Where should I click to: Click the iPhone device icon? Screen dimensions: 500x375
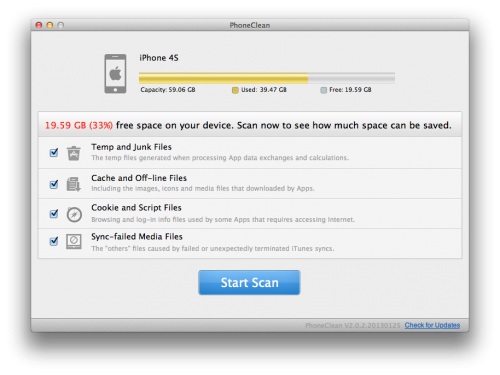(x=115, y=74)
